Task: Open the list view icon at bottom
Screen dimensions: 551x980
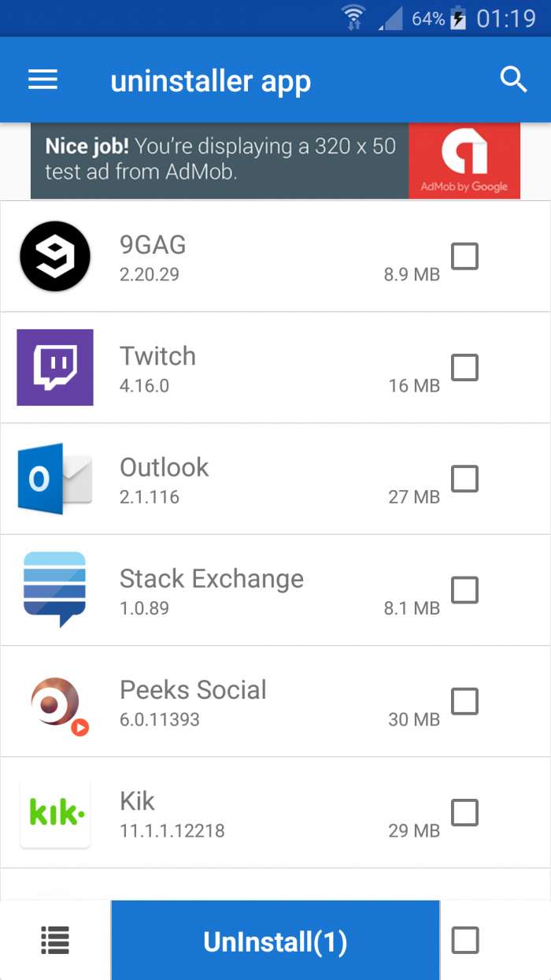Action: [55, 940]
